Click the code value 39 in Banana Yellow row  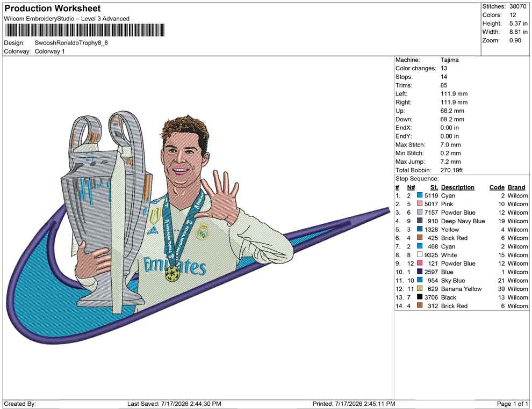(x=501, y=289)
